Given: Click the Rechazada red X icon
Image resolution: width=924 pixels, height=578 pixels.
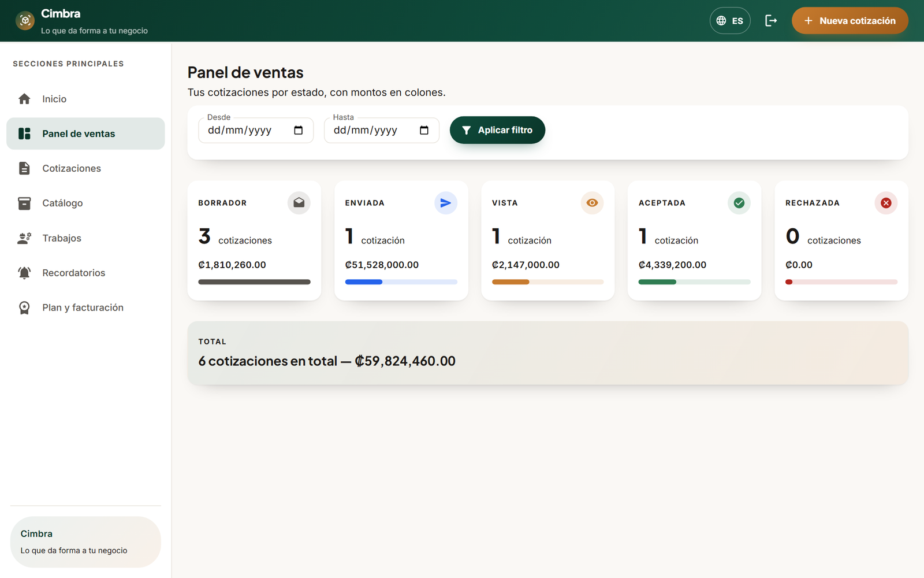Looking at the screenshot, I should pyautogui.click(x=886, y=203).
